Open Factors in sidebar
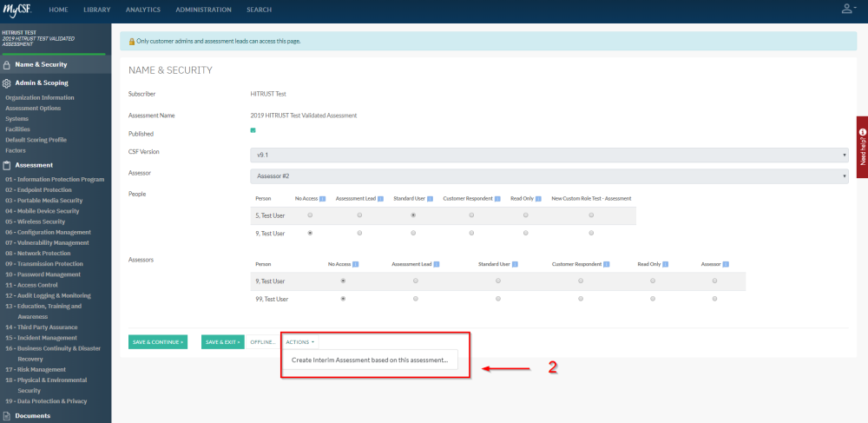Image resolution: width=868 pixels, height=423 pixels. [16, 150]
